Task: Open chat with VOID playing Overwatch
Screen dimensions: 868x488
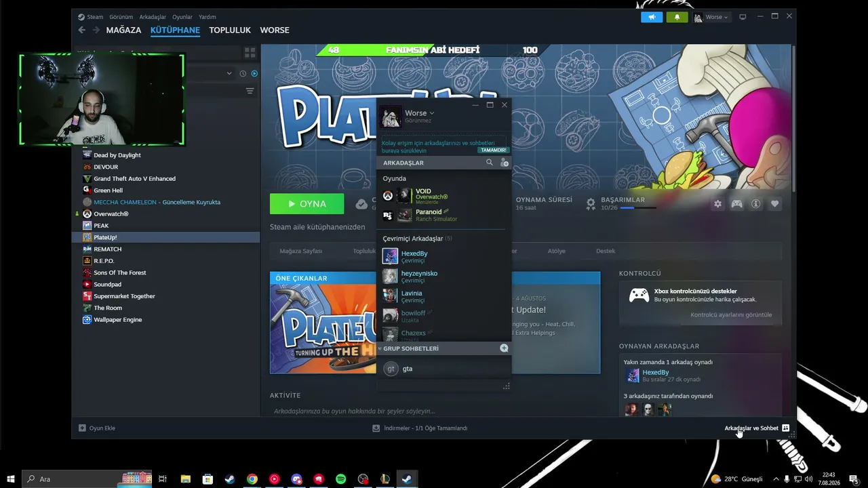Action: (444, 197)
